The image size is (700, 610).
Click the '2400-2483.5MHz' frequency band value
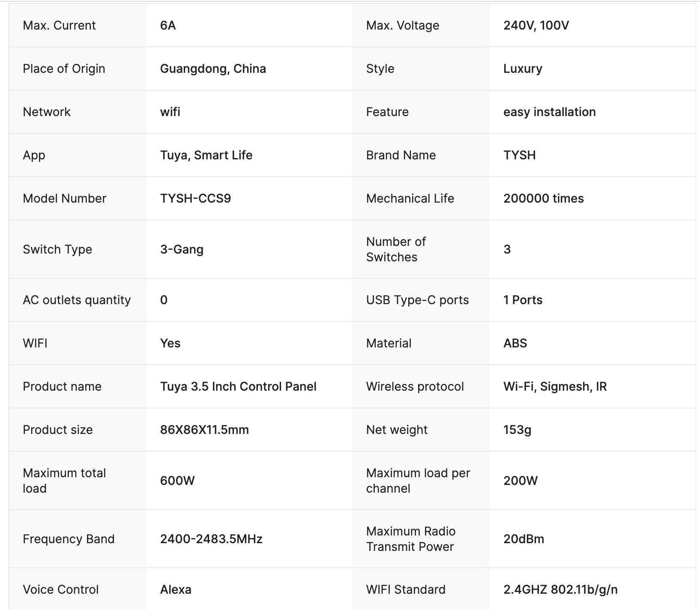click(211, 539)
